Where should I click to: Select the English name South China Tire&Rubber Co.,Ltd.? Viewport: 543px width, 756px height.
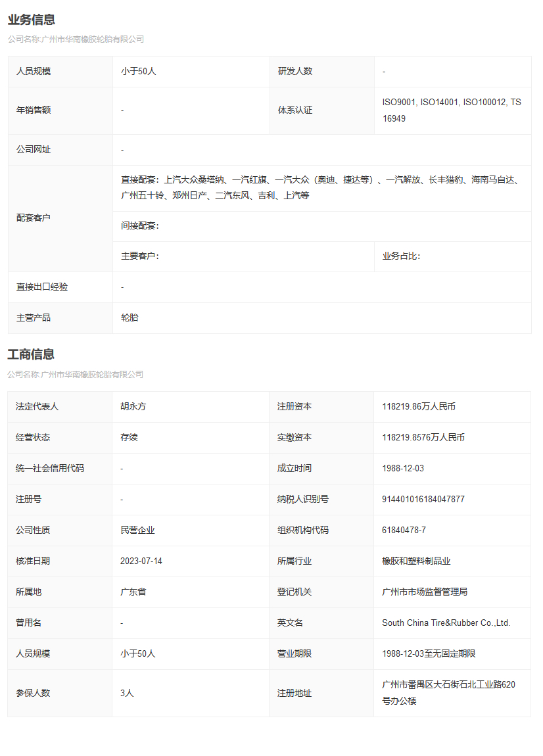click(446, 623)
